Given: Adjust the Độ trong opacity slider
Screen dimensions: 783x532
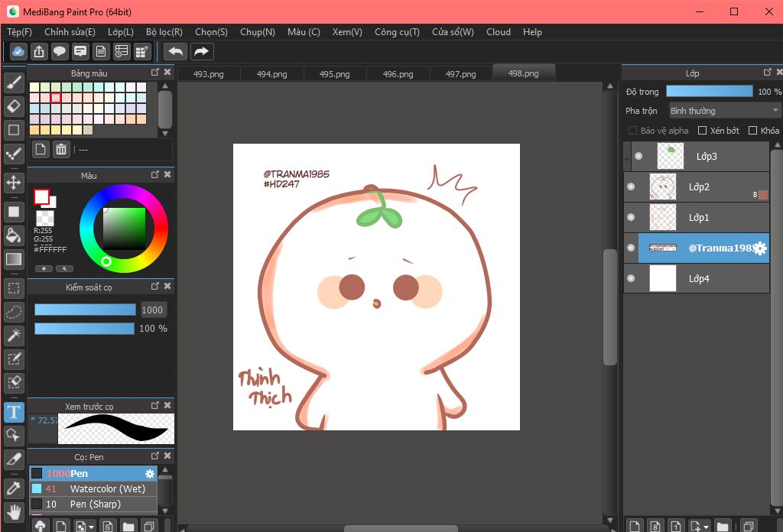Looking at the screenshot, I should (x=709, y=91).
